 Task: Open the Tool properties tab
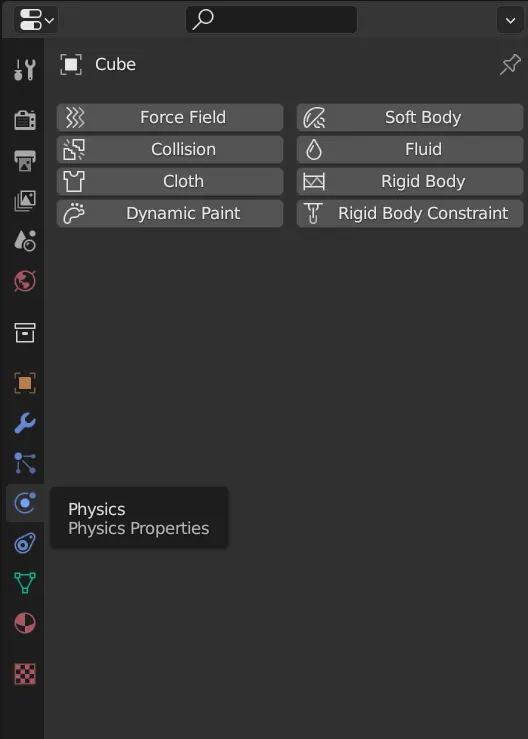(x=25, y=70)
